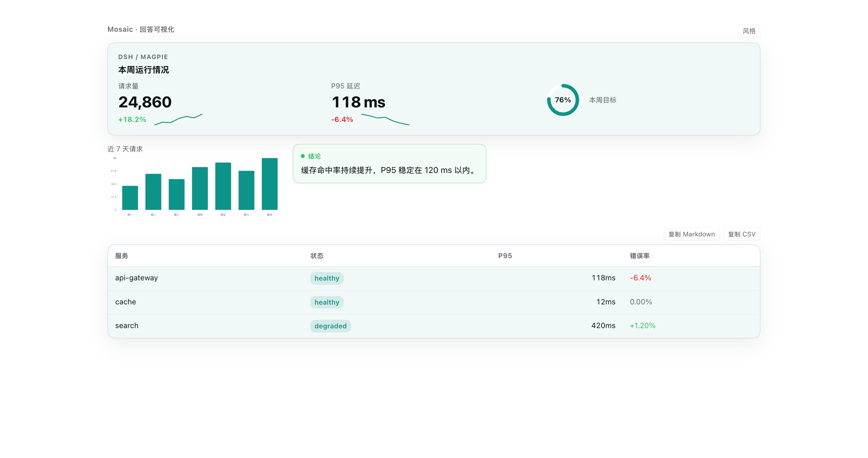Click the P95 column header in table
This screenshot has height=458, width=868.
[x=505, y=256]
